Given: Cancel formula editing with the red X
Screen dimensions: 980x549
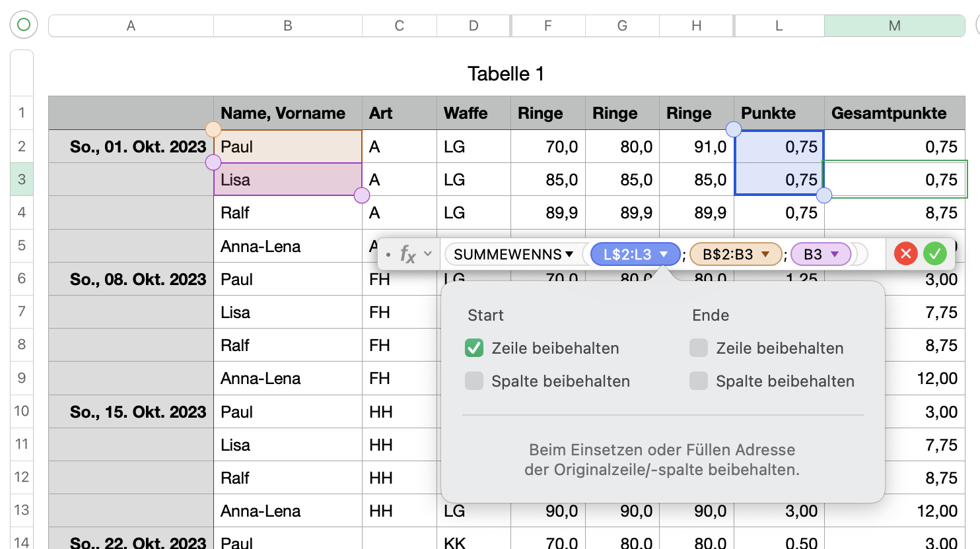Looking at the screenshot, I should [906, 253].
